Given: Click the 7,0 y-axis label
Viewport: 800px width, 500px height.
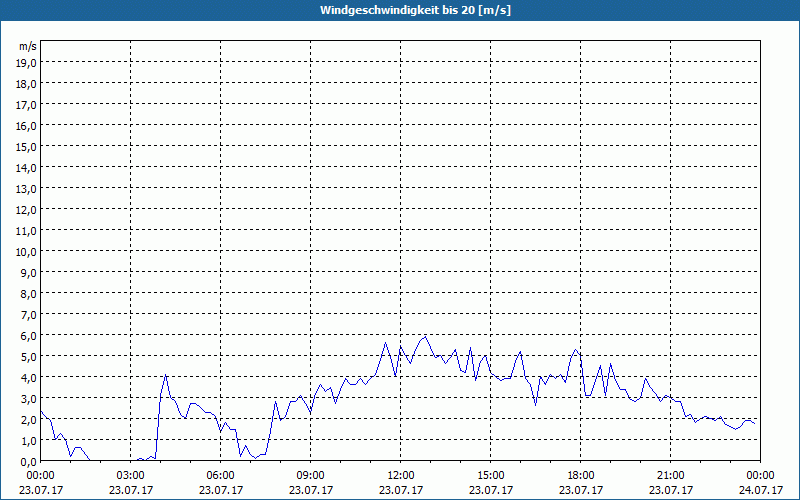Looking at the screenshot, I should 30,315.
